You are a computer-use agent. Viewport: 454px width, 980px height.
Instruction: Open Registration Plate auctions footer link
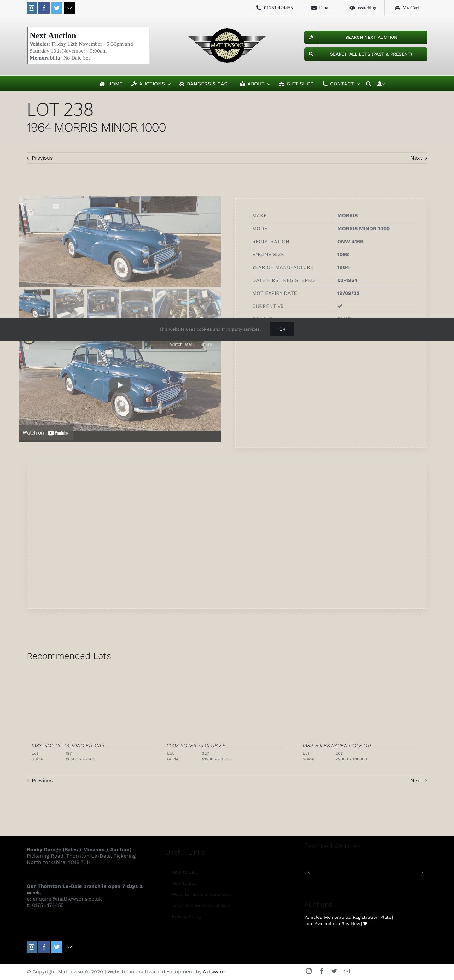pos(372,917)
